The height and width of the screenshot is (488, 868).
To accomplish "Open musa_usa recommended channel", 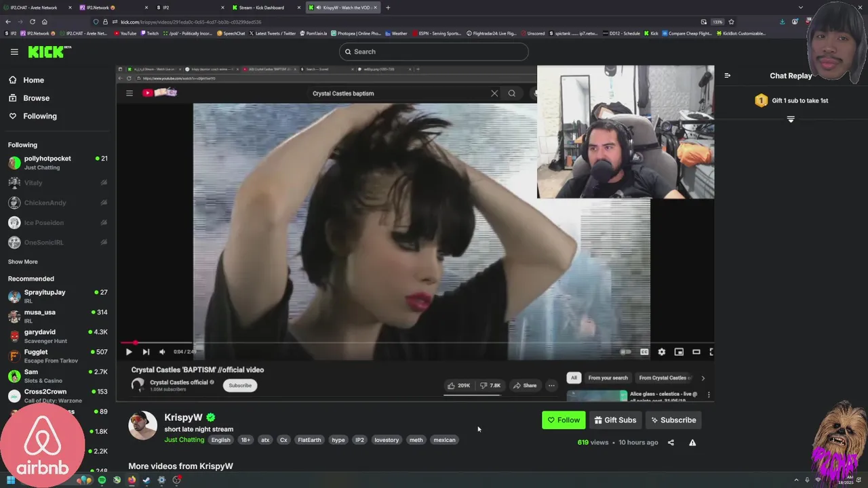I will (58, 316).
